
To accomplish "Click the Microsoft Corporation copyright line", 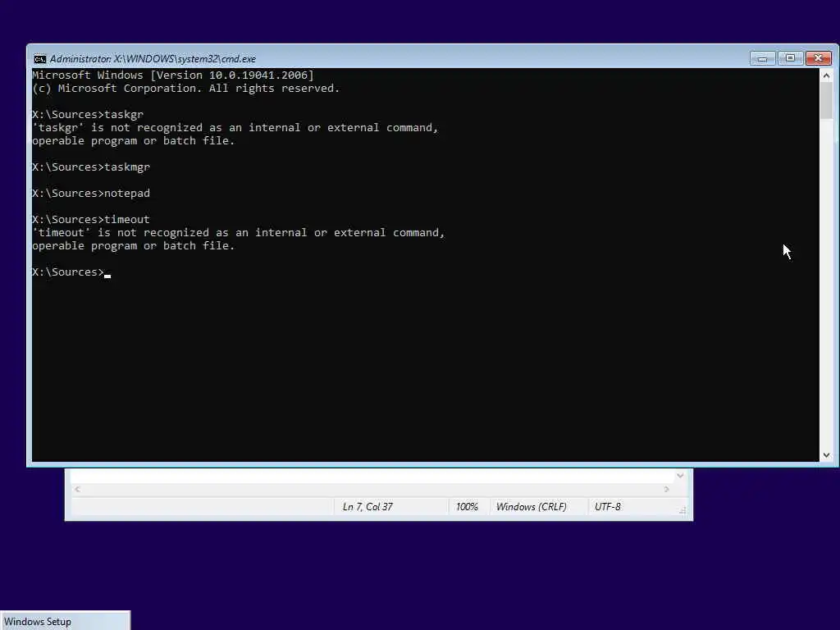I will pyautogui.click(x=186, y=89).
